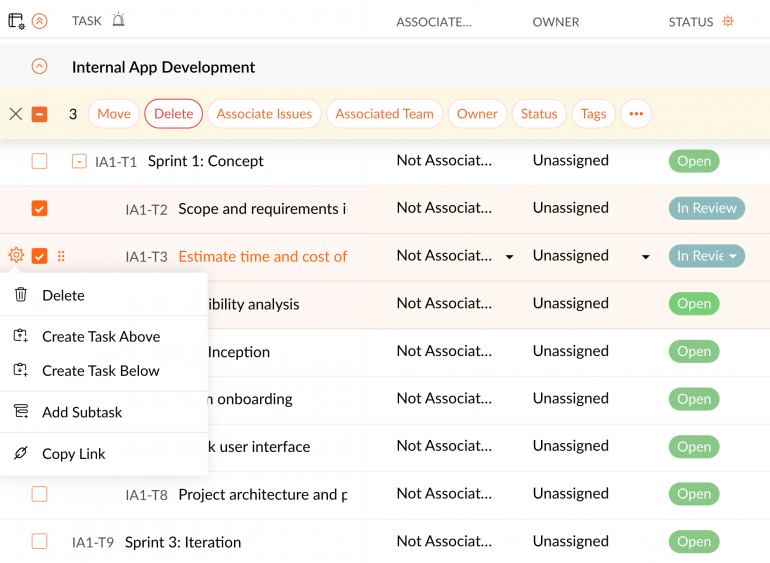770x563 pixels.
Task: Collapse Sprint 1: Concept subtasks
Action: click(x=79, y=161)
